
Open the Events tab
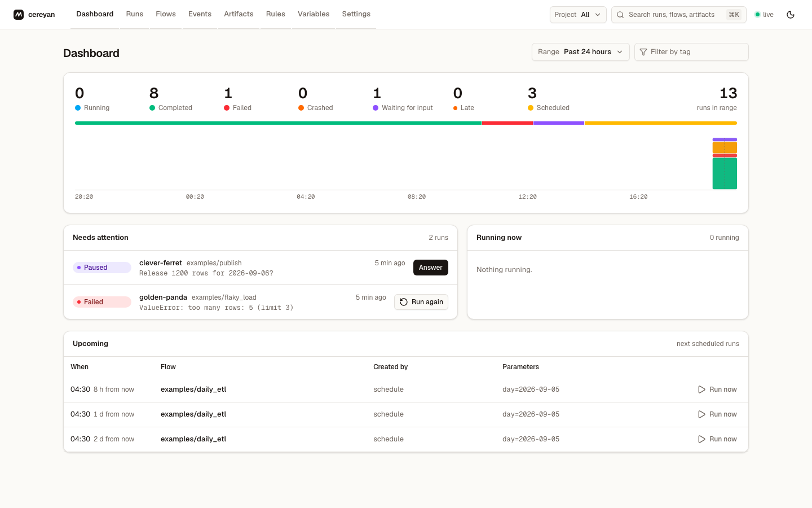(200, 14)
